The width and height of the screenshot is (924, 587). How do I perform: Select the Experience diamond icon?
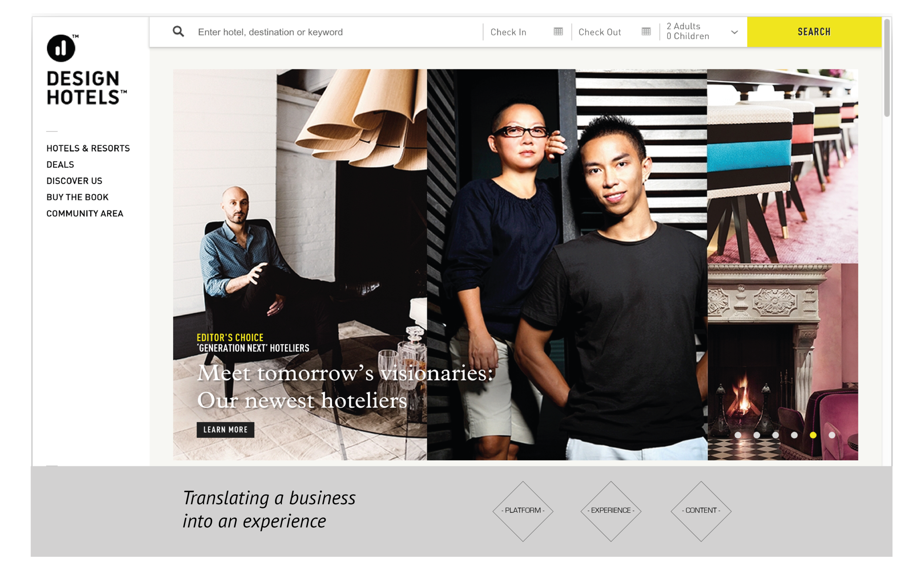[611, 511]
